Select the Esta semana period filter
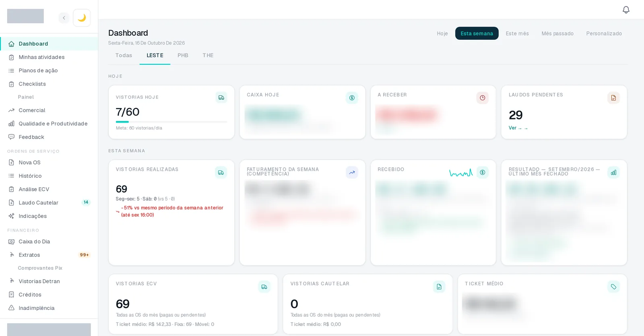Screen dimensions: 644x336 click(477, 33)
